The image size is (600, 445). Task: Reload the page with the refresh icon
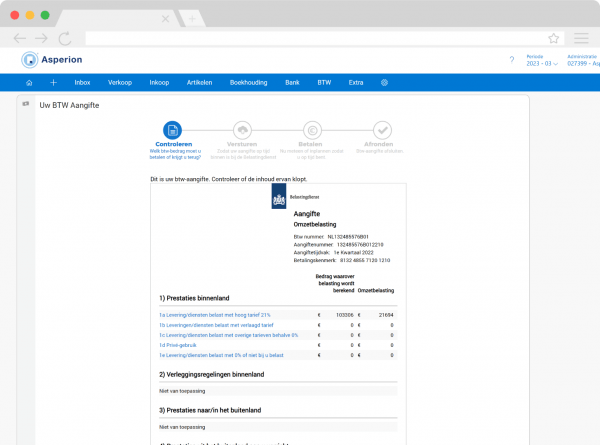click(x=65, y=38)
